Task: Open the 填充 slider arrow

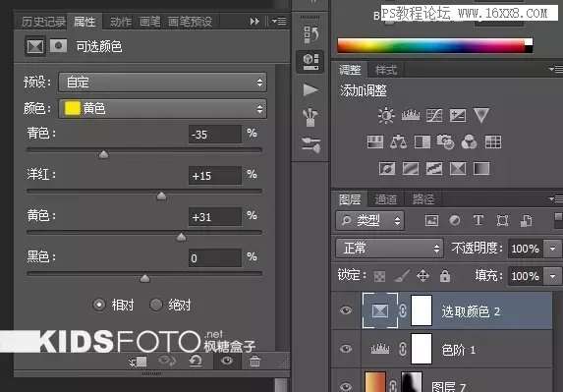Action: pos(552,276)
